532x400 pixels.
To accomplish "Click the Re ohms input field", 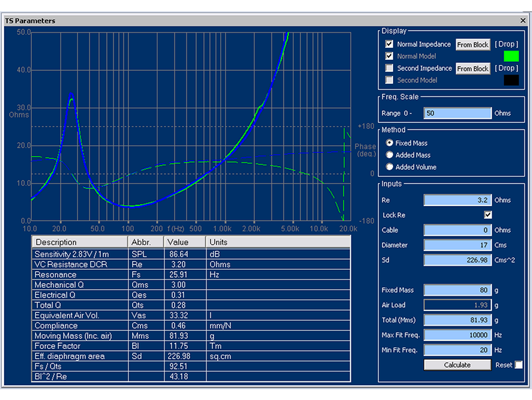I will pyautogui.click(x=458, y=199).
